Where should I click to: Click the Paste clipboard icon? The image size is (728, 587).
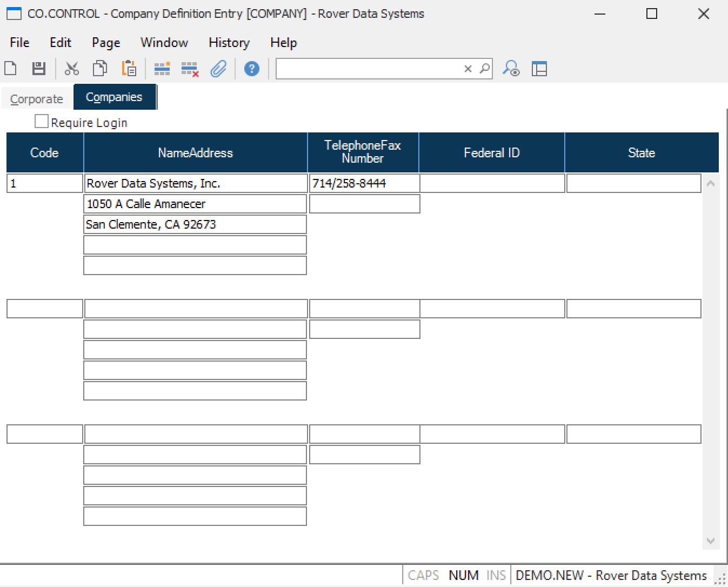(129, 69)
